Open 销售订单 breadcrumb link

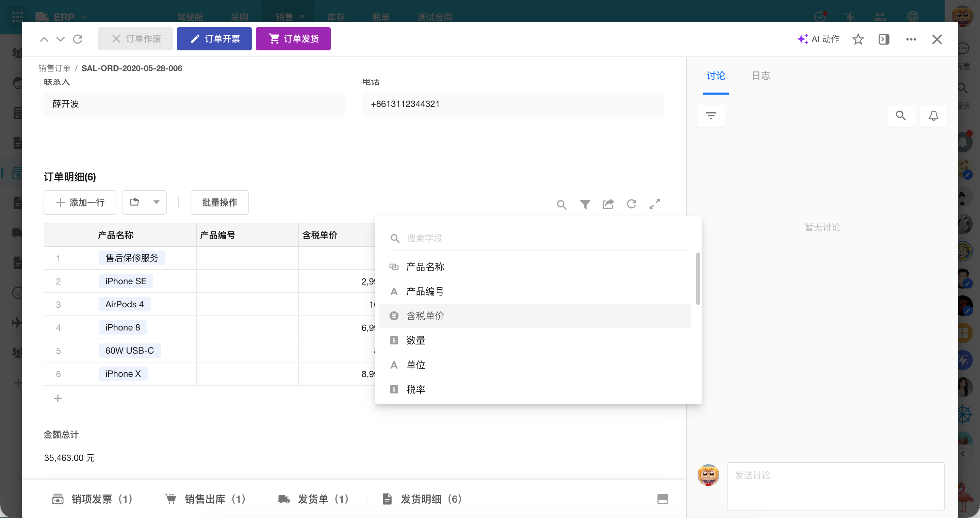[54, 68]
